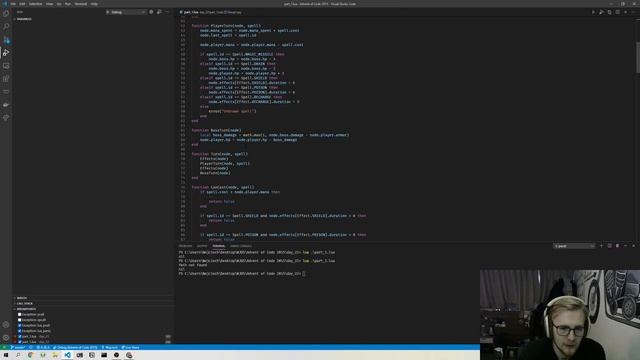Image resolution: width=640 pixels, height=360 pixels.
Task: Toggle the first part_1.lua breakpoint checkbox
Action: point(19,336)
